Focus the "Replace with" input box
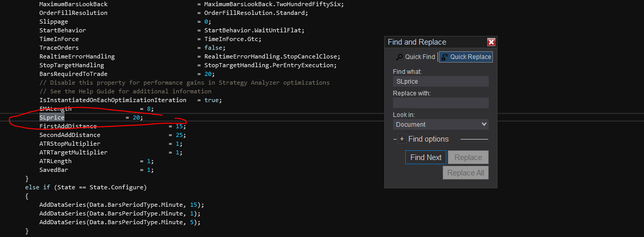This screenshot has width=644, height=237. 440,103
